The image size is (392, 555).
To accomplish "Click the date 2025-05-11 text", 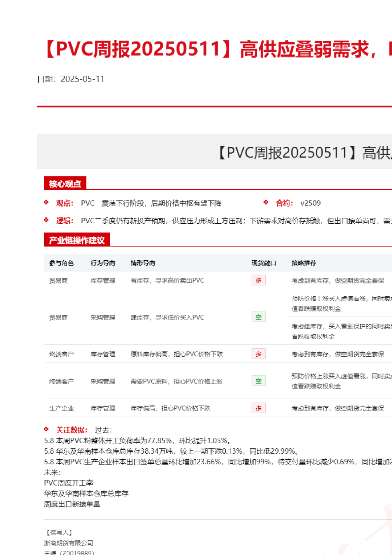I will pyautogui.click(x=82, y=79).
